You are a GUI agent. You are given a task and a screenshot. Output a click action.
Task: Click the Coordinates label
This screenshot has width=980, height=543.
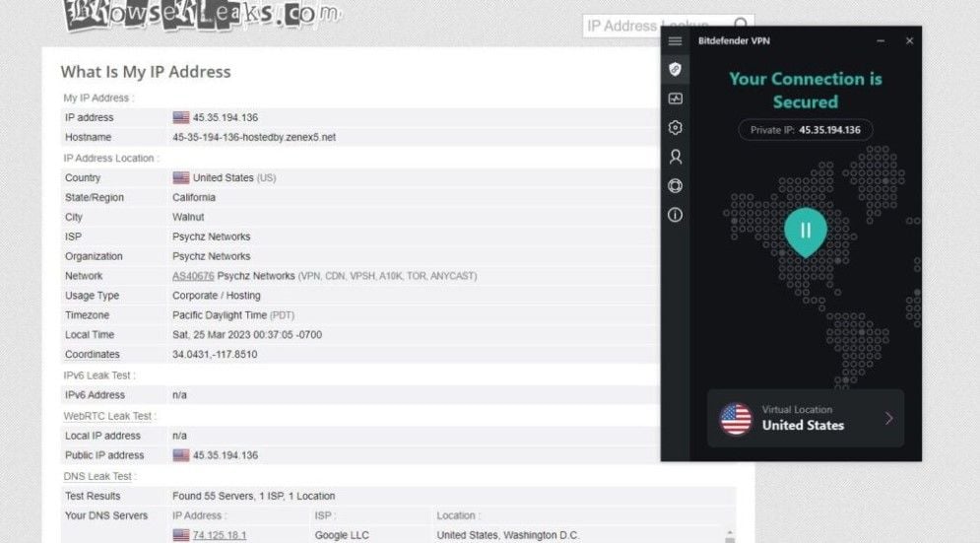pos(92,354)
